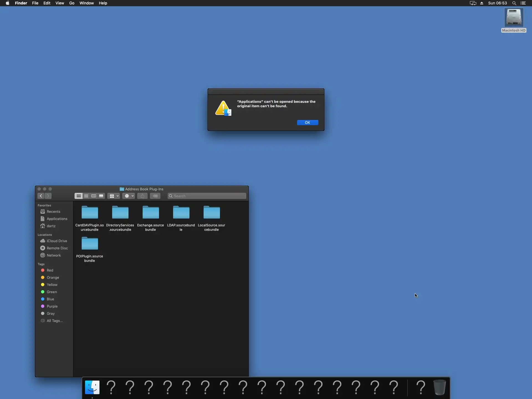
Task: Click the Share toolbar button
Action: pyautogui.click(x=142, y=196)
